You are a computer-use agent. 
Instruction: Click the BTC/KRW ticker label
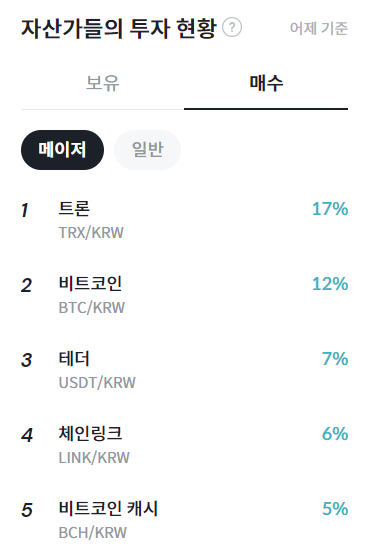click(92, 308)
